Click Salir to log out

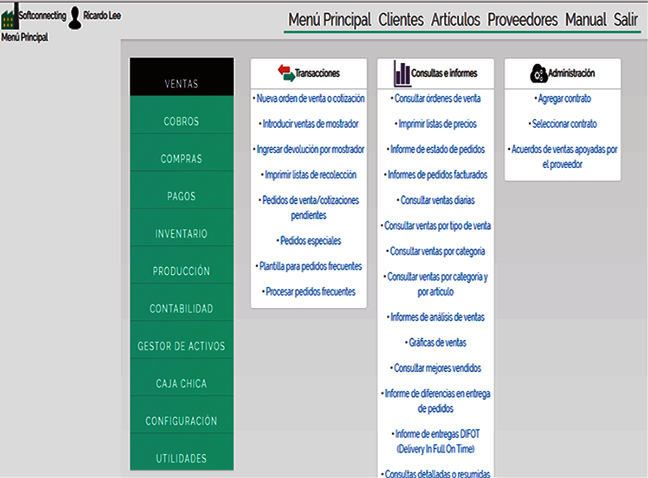coord(625,20)
